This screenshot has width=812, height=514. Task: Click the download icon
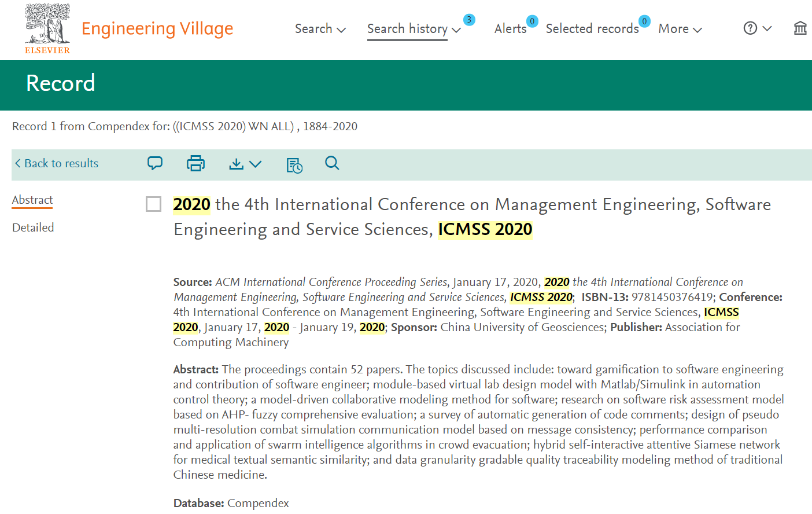[x=236, y=164]
